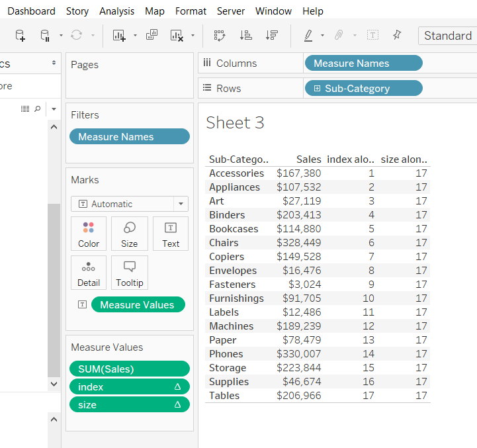Click the Tooltip button in Marks
Viewport: 477px width, 448px height.
(130, 273)
